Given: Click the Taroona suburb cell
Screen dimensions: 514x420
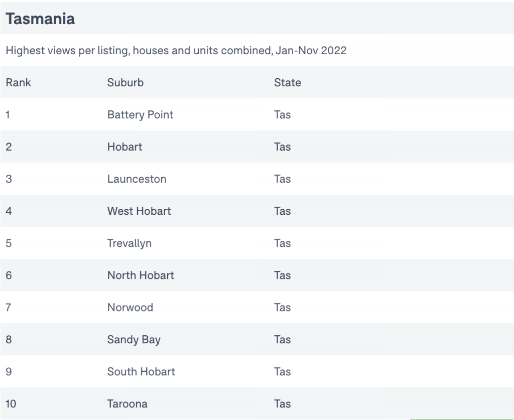Looking at the screenshot, I should 127,403.
